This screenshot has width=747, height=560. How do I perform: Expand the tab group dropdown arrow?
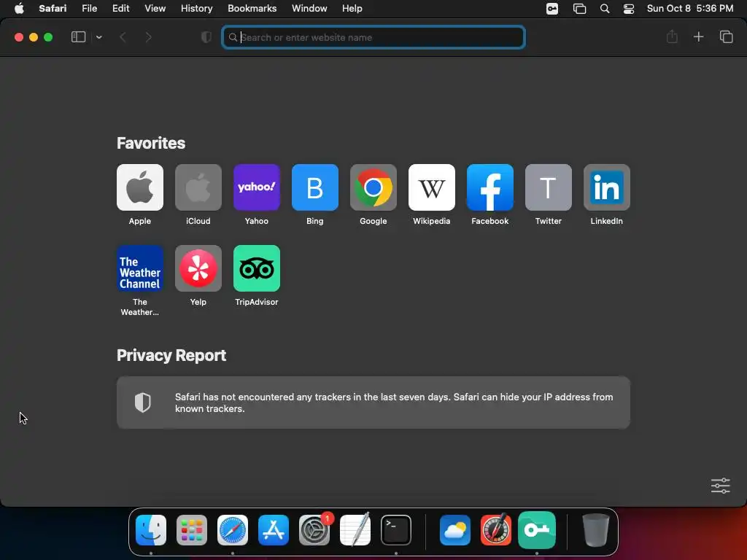(99, 37)
